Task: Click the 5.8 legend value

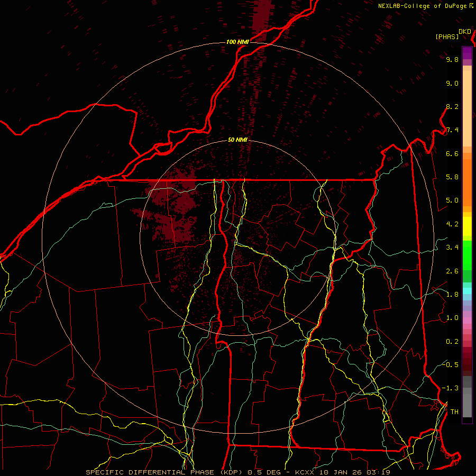Action: (452, 177)
